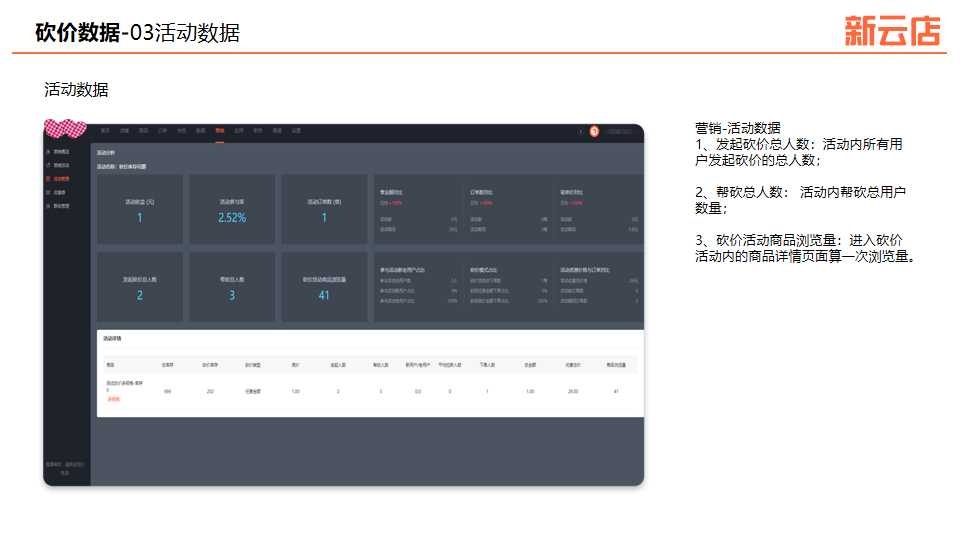The image size is (960, 540).
Task: Click the 砍价活动商品浏览量 card showing 41
Action: 324,287
